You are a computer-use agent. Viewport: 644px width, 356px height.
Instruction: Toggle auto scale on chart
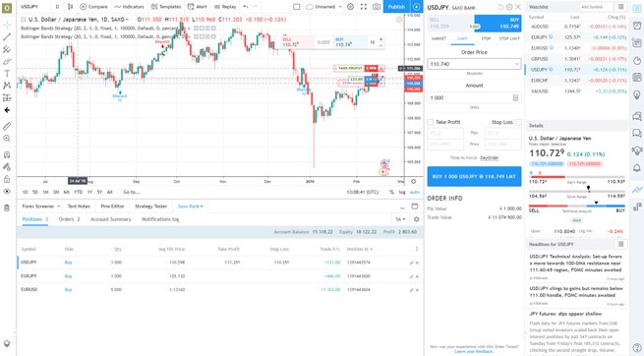415,192
